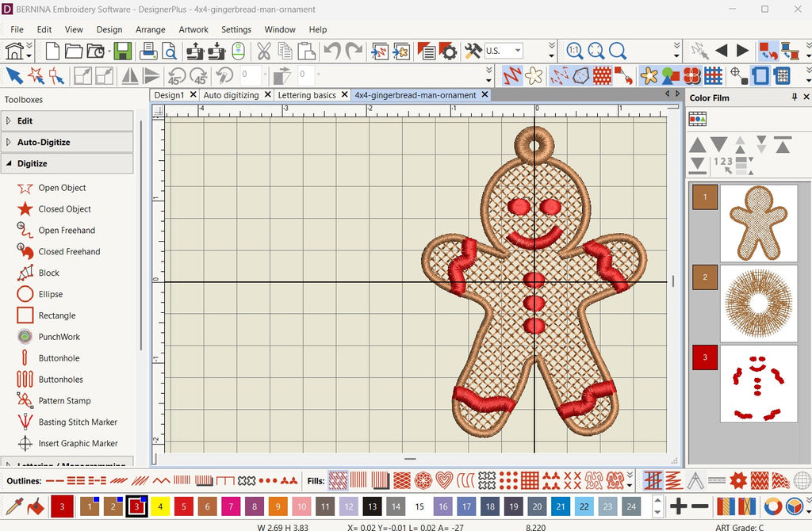Click the green Save design icon
This screenshot has width=812, height=531.
(x=122, y=52)
